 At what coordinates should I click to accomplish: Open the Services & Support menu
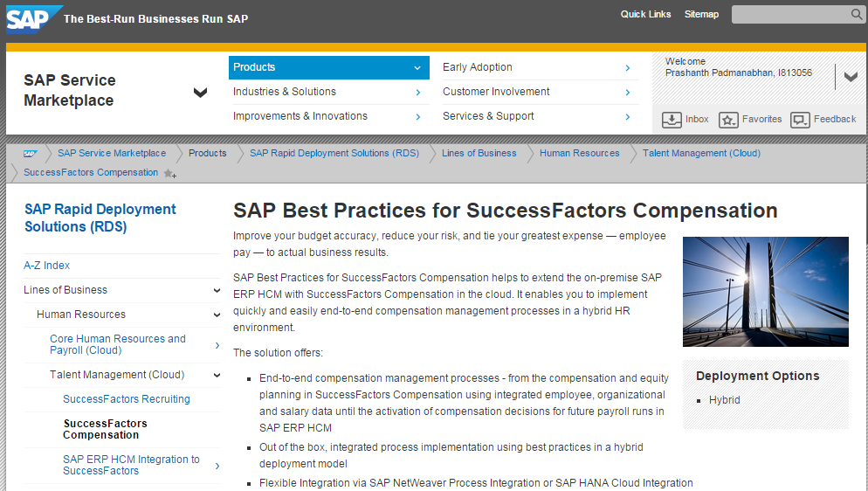tap(538, 116)
